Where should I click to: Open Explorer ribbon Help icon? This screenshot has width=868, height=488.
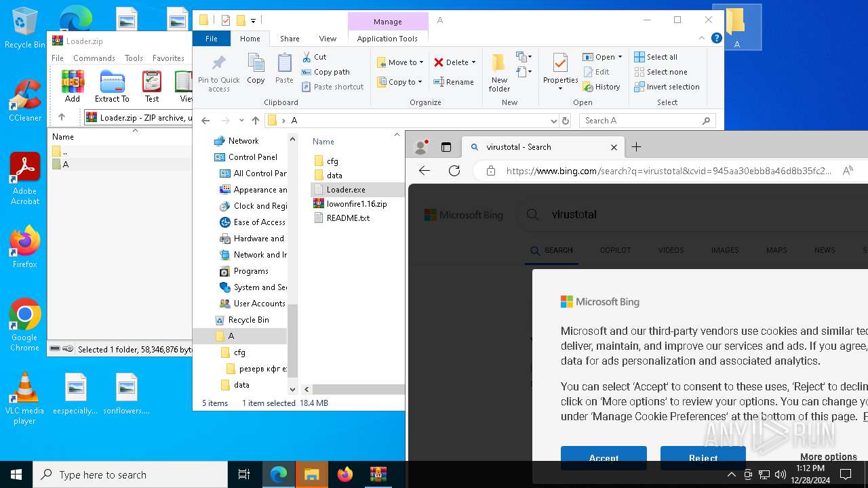(x=716, y=38)
